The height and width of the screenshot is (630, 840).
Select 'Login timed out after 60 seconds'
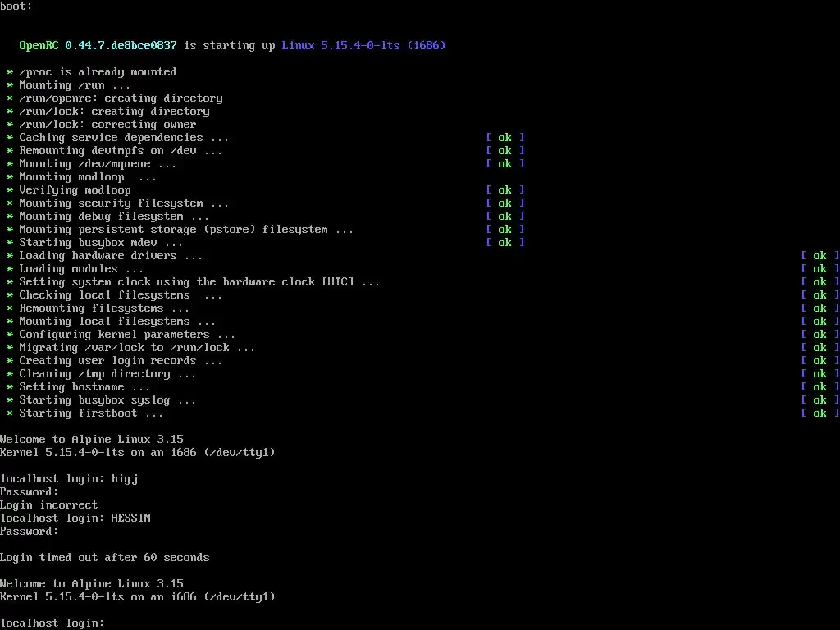pos(104,558)
